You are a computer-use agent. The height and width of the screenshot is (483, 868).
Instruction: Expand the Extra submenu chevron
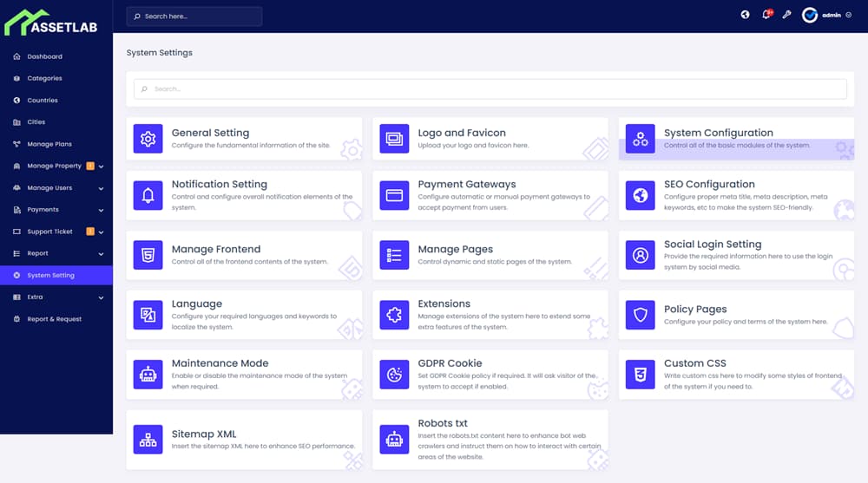click(x=101, y=297)
